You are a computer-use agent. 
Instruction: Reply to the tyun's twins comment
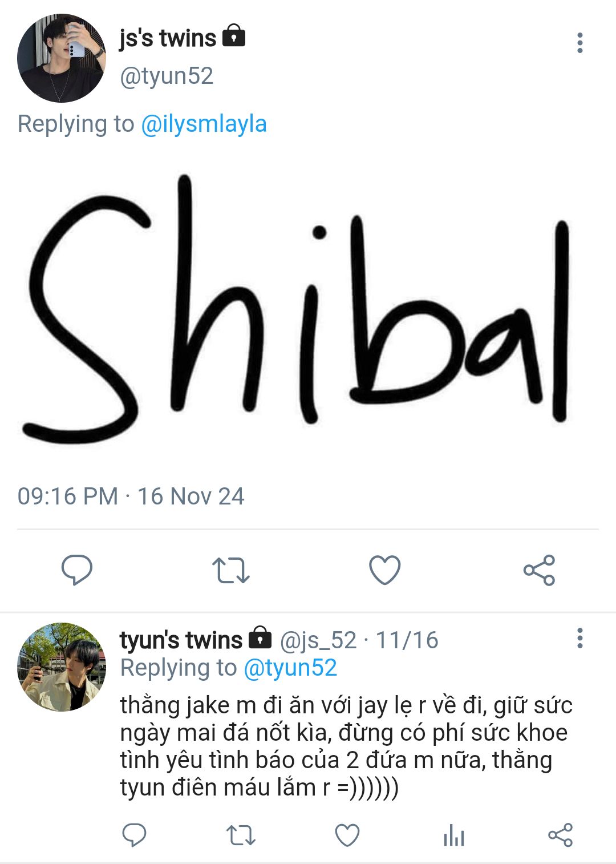coord(135,835)
